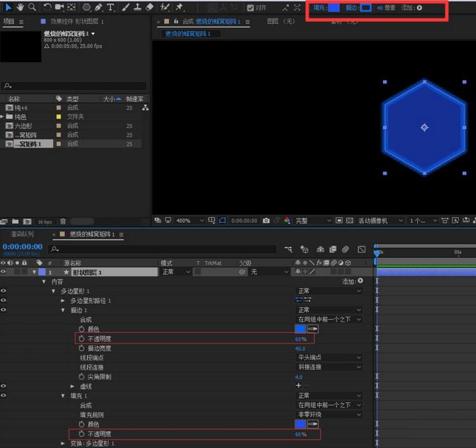
Task: Switch to the 渲染队列 tab
Action: [22, 234]
